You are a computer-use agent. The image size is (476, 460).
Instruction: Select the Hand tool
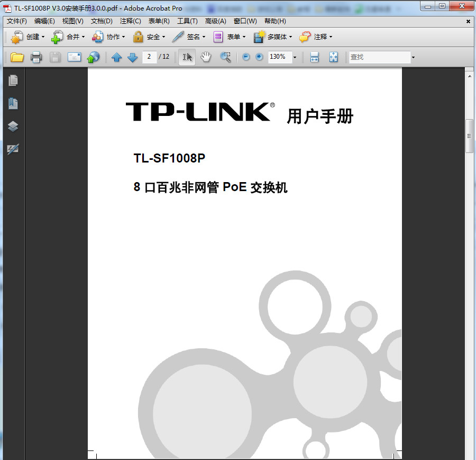click(206, 57)
